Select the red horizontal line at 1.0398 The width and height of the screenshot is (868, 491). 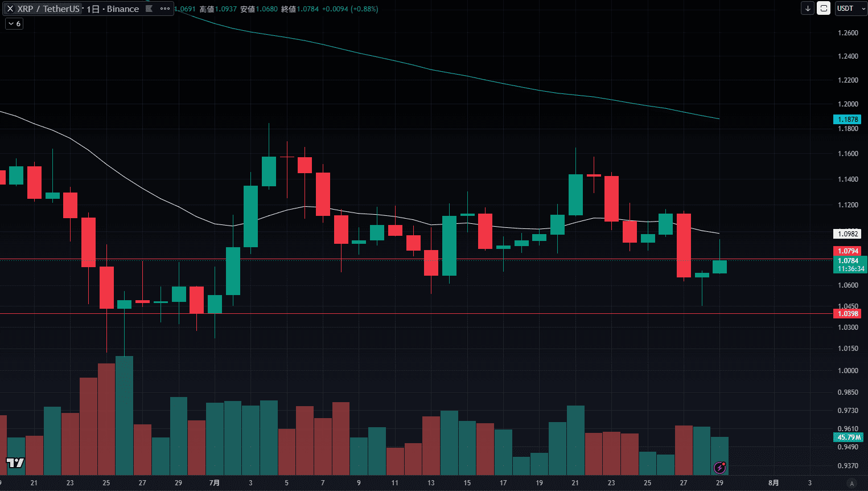click(x=416, y=314)
